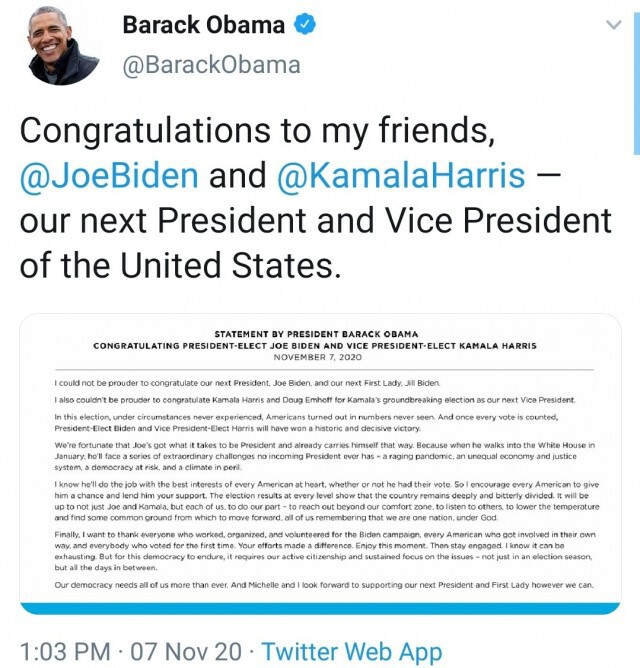Click the 1:03 PM timestamp
The width and height of the screenshot is (640, 668).
pyautogui.click(x=65, y=652)
